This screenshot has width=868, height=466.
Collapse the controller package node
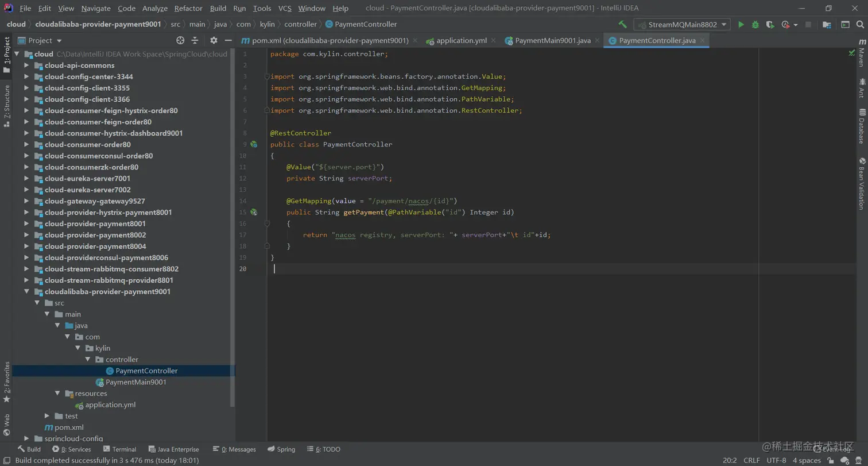click(88, 359)
